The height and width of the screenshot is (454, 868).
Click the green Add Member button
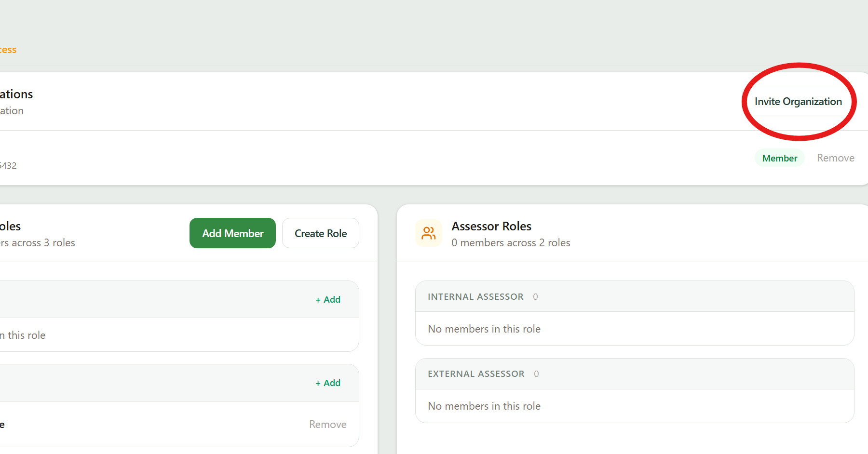(232, 233)
